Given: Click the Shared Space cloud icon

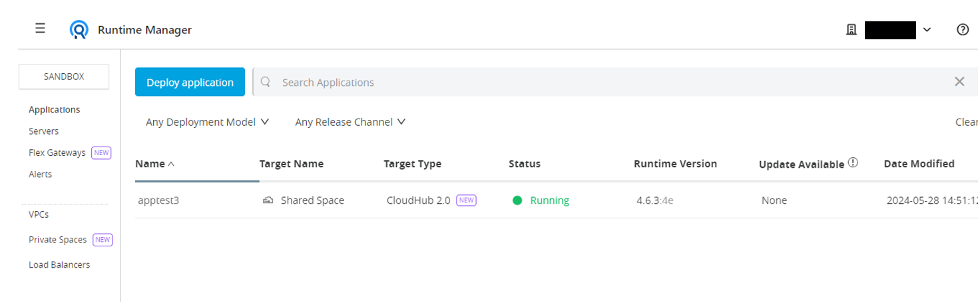Looking at the screenshot, I should [x=268, y=200].
